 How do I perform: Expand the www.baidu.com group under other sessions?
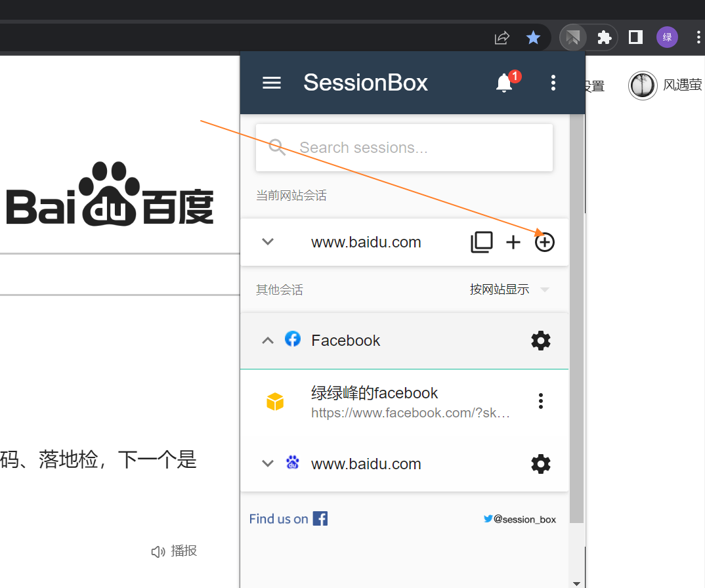point(268,463)
